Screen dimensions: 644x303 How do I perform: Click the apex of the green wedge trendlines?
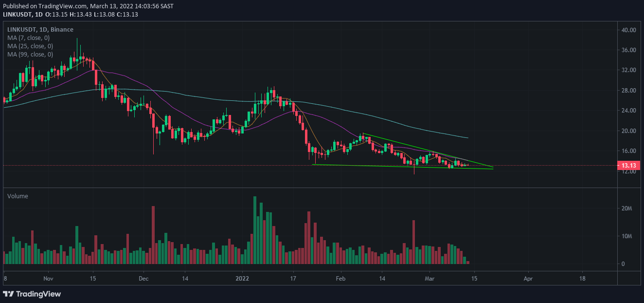point(493,168)
